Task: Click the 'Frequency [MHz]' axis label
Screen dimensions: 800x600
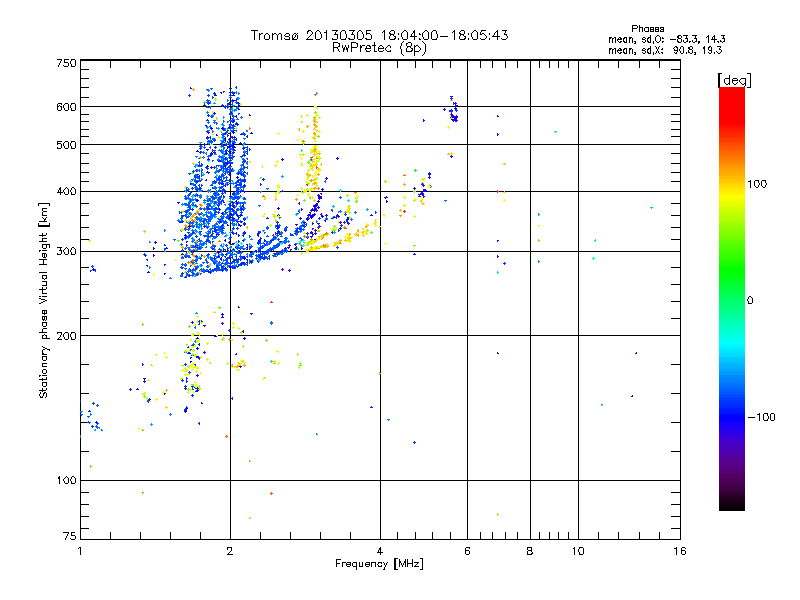Action: click(379, 564)
